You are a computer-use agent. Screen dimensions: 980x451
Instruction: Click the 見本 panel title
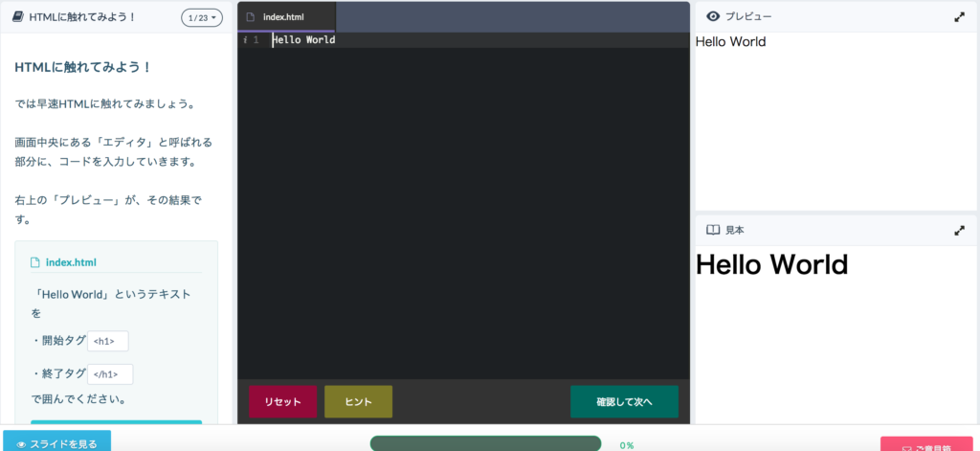tap(734, 230)
